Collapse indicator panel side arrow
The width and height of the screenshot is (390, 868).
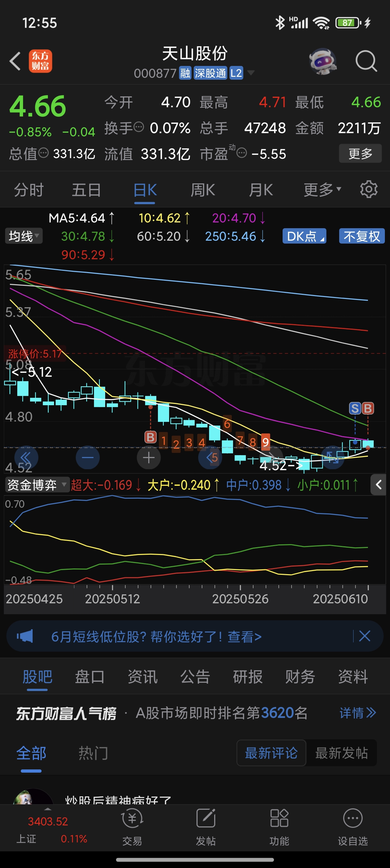(x=378, y=485)
